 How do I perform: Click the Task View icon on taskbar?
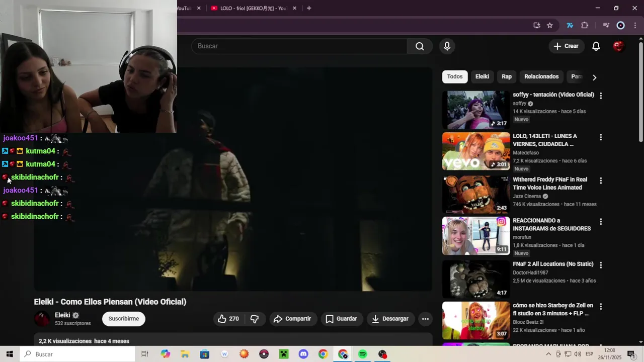click(x=145, y=354)
